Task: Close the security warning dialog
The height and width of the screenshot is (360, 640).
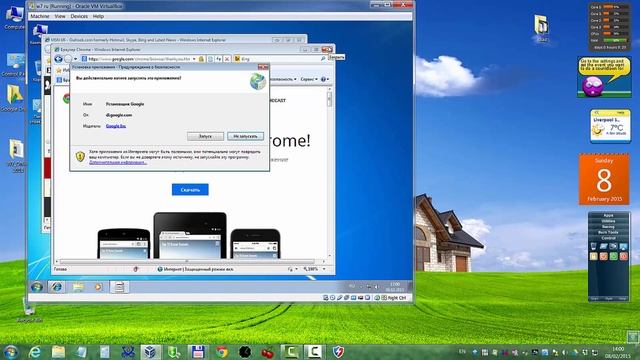Action: (x=263, y=67)
